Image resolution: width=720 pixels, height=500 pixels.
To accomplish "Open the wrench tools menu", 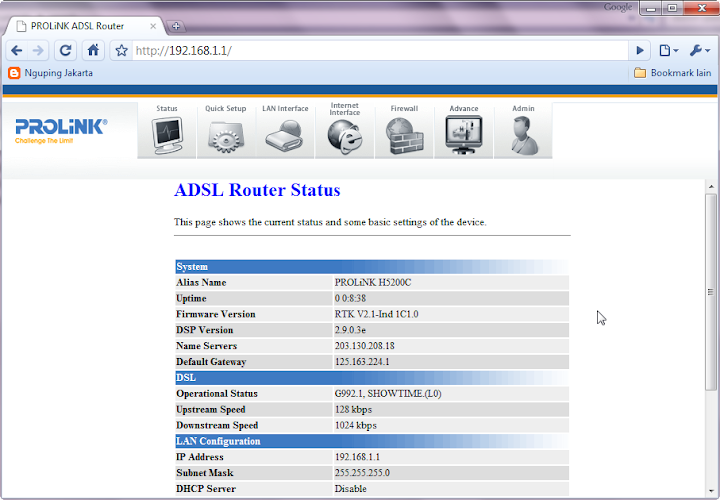I will coord(699,51).
